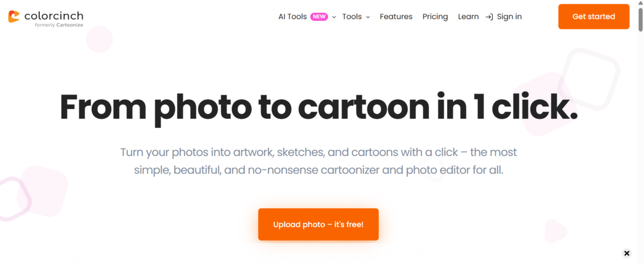644x264 pixels.
Task: Navigate to the Learn section
Action: [x=468, y=17]
